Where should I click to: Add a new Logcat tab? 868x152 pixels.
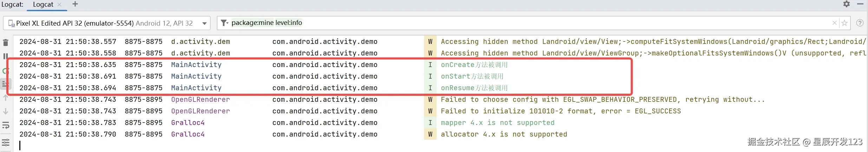(x=75, y=4)
